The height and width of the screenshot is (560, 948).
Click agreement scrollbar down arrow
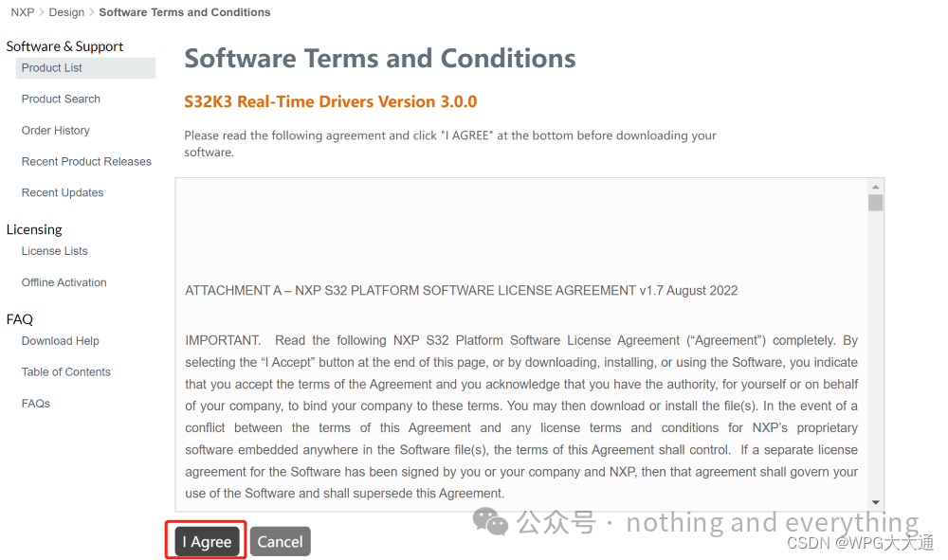click(875, 502)
